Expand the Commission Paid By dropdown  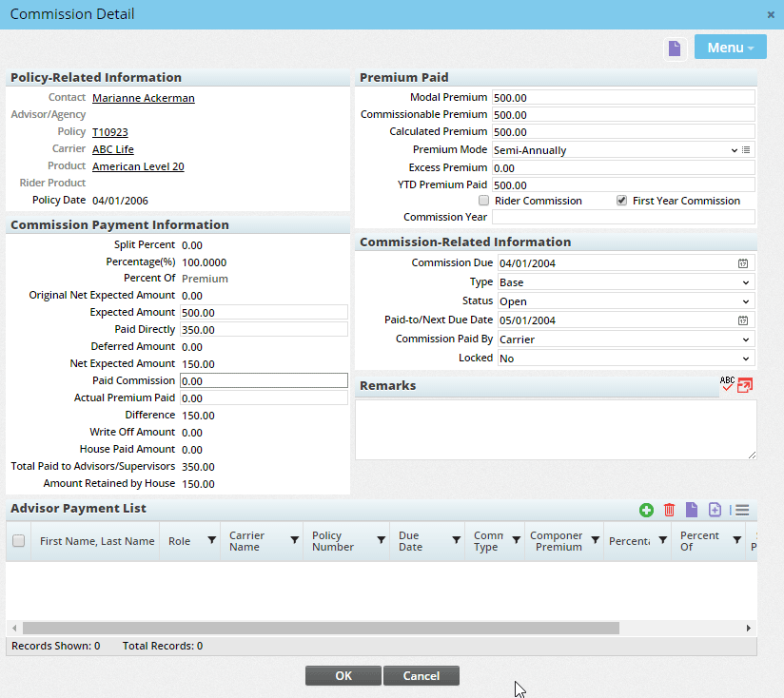tap(625, 339)
